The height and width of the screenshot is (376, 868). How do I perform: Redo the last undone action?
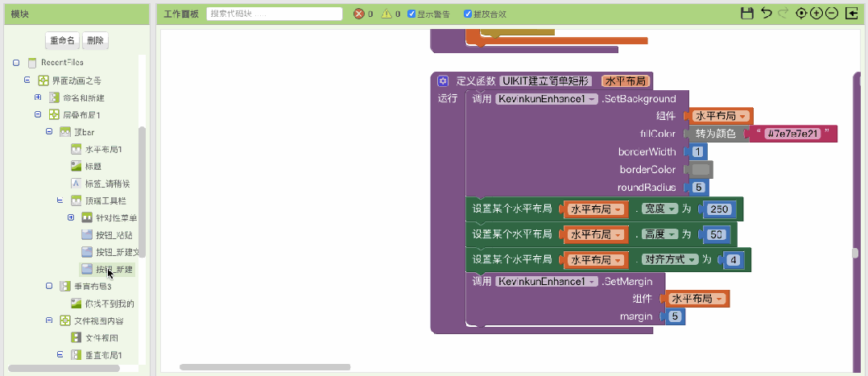pos(783,14)
